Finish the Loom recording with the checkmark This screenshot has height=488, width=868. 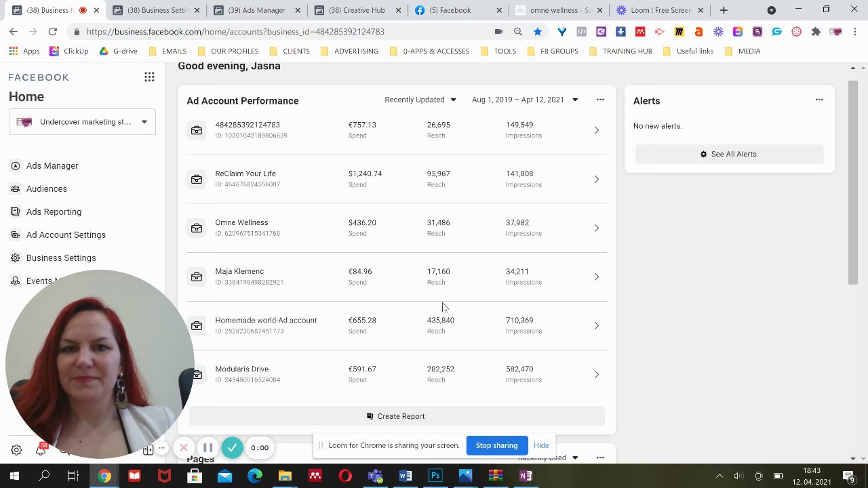232,447
